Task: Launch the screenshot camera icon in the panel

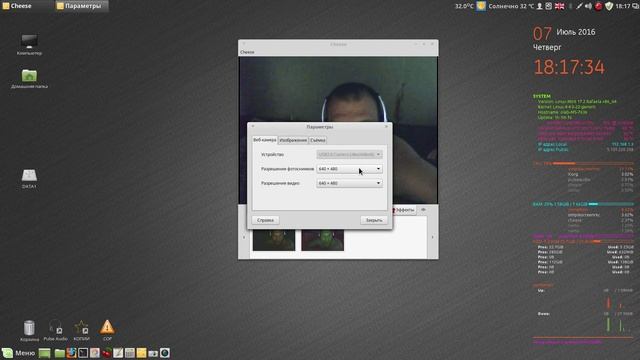Action: pos(153,353)
